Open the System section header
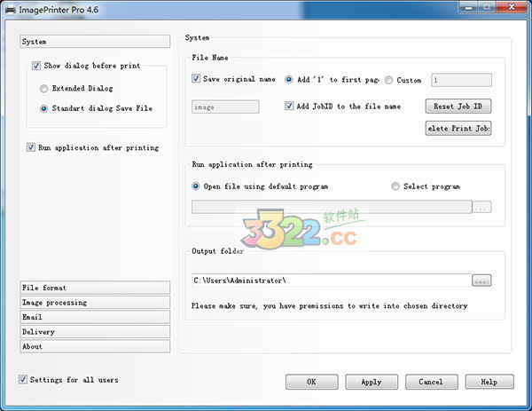The height and width of the screenshot is (411, 532). pyautogui.click(x=95, y=42)
